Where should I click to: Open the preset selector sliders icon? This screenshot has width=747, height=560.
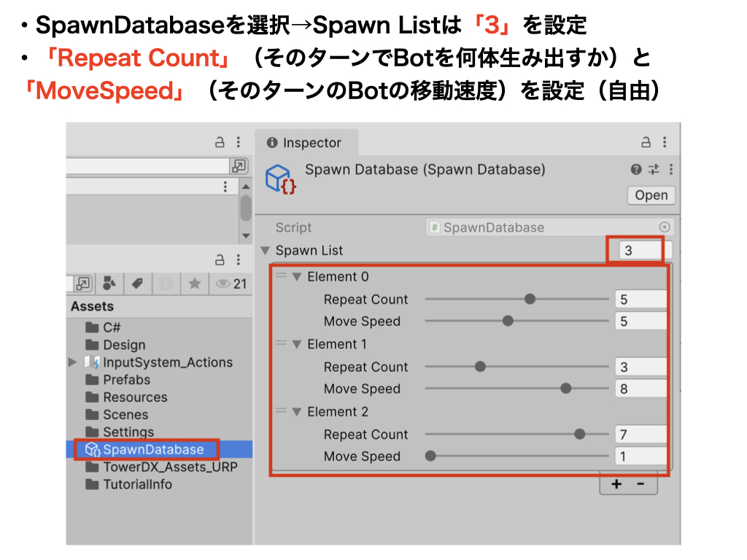point(654,169)
